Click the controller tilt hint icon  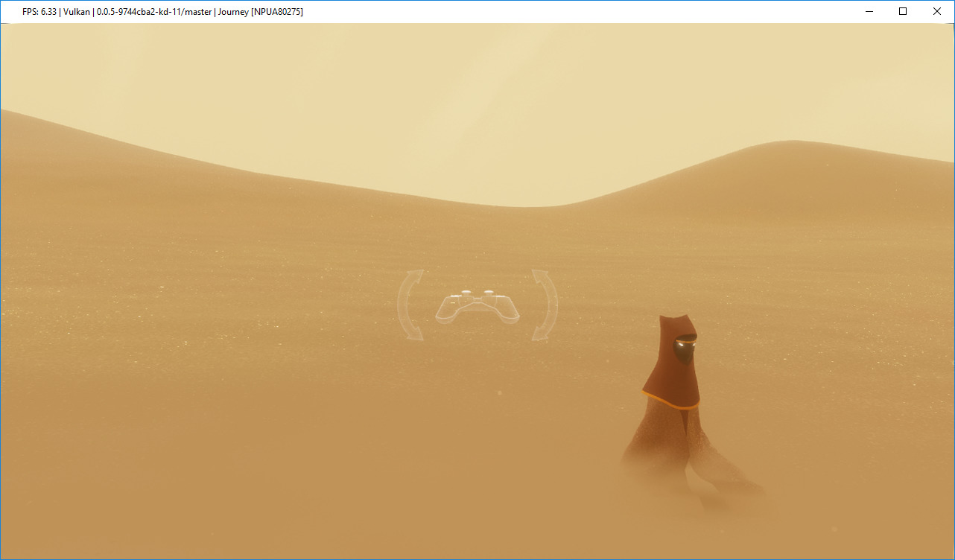[477, 306]
